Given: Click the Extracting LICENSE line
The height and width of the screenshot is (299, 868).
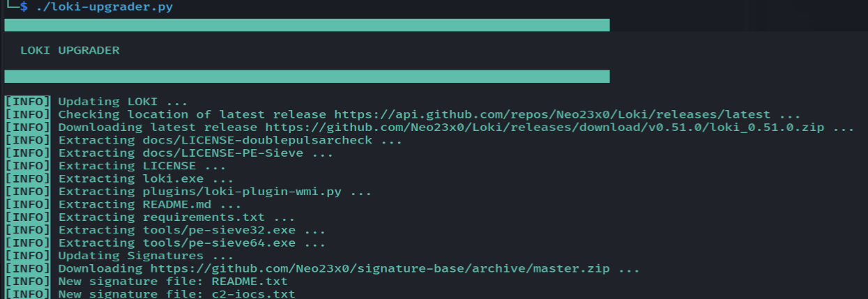Looking at the screenshot, I should (142, 166).
